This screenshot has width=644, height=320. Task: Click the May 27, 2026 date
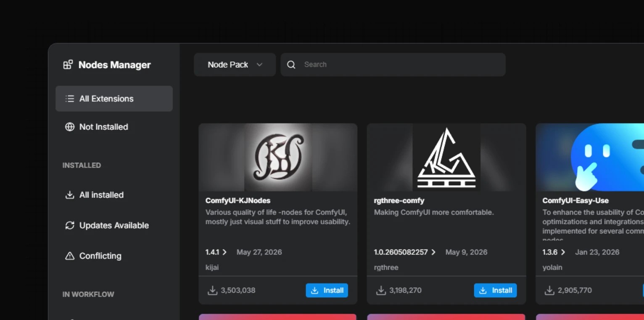coord(259,252)
